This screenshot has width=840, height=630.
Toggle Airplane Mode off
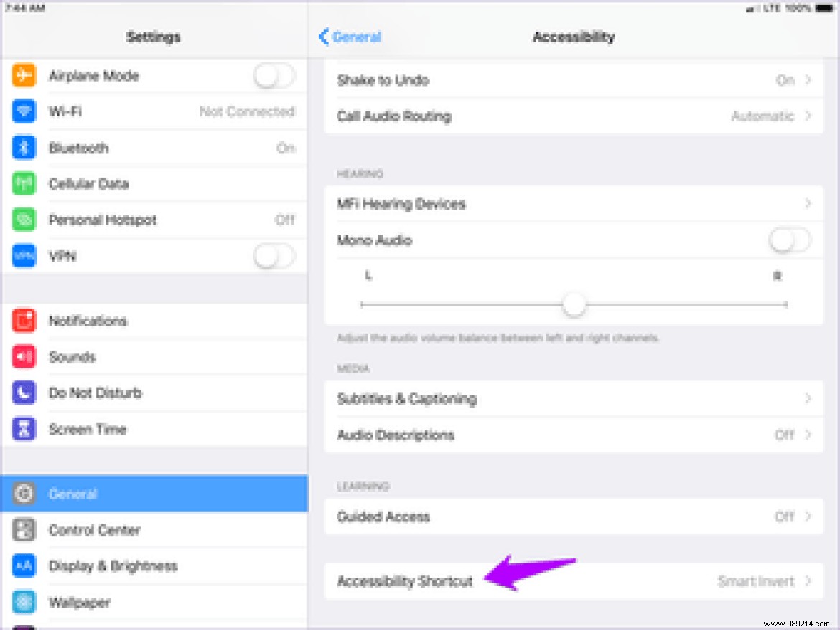tap(275, 75)
